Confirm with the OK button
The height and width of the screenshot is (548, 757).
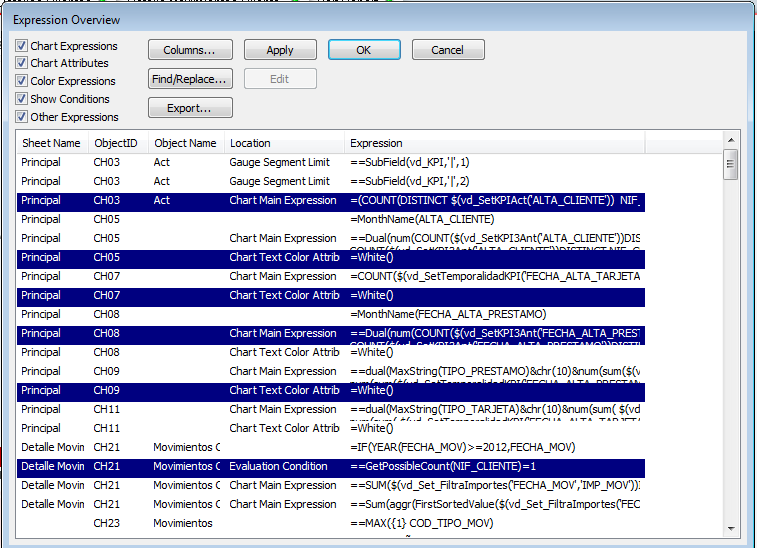click(x=364, y=50)
